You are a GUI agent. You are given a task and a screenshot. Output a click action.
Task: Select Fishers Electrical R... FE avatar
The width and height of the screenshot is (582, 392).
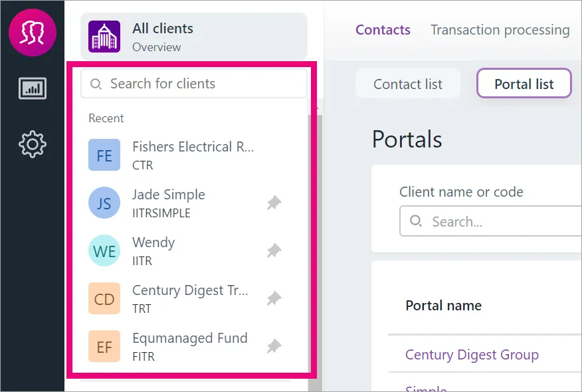(104, 155)
